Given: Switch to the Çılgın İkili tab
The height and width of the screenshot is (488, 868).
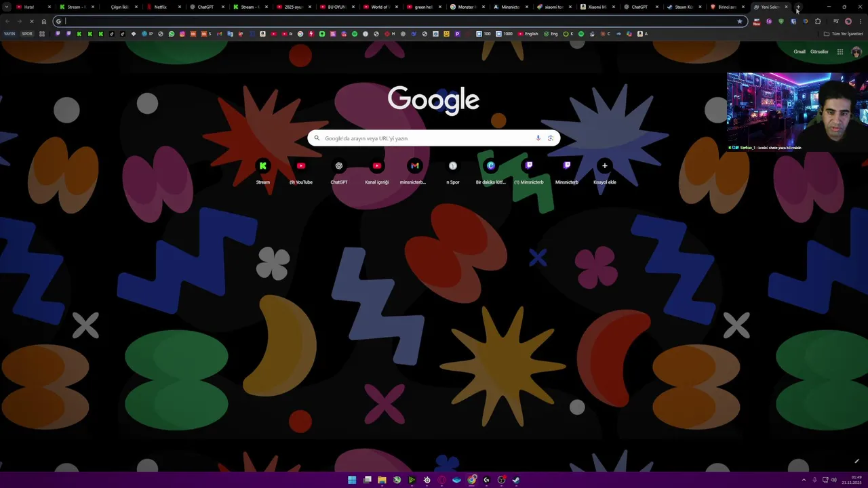Looking at the screenshot, I should pyautogui.click(x=119, y=7).
